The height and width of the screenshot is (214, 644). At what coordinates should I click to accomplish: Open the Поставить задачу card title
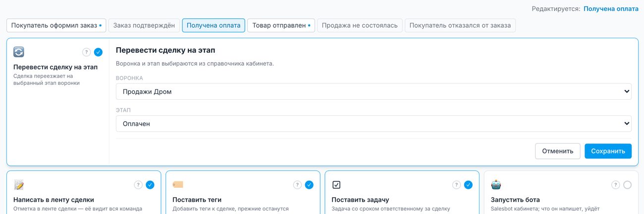(360, 200)
